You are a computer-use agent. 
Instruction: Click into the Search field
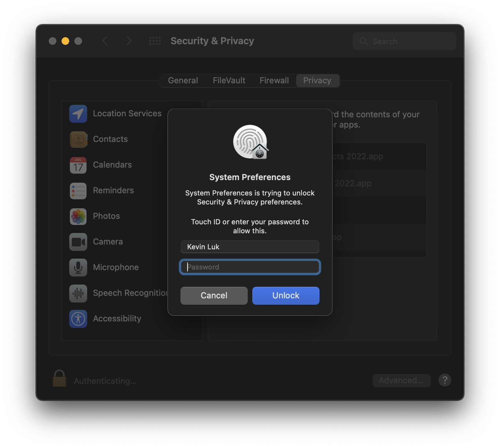[x=404, y=41]
